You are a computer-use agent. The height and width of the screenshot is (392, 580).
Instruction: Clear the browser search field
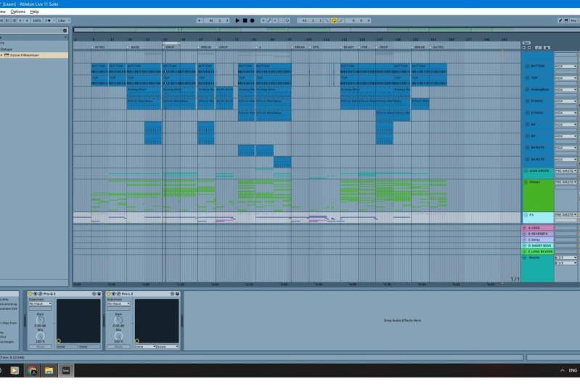(x=65, y=30)
